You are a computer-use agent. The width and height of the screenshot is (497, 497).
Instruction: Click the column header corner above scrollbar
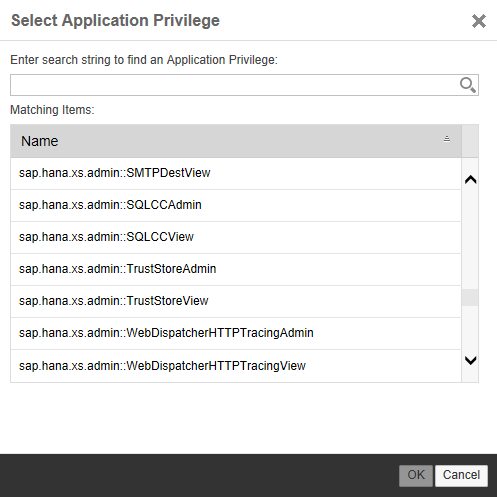(x=470, y=141)
